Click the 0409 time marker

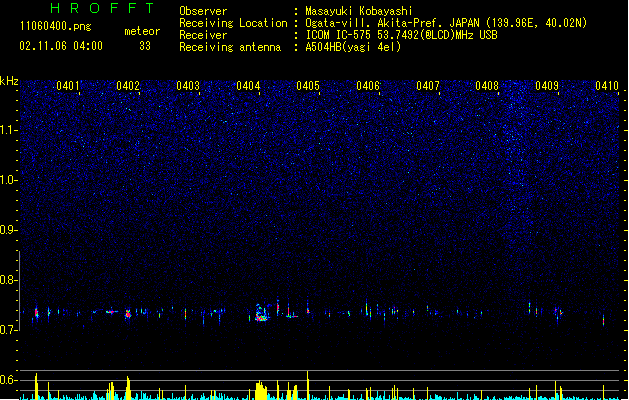pyautogui.click(x=547, y=86)
